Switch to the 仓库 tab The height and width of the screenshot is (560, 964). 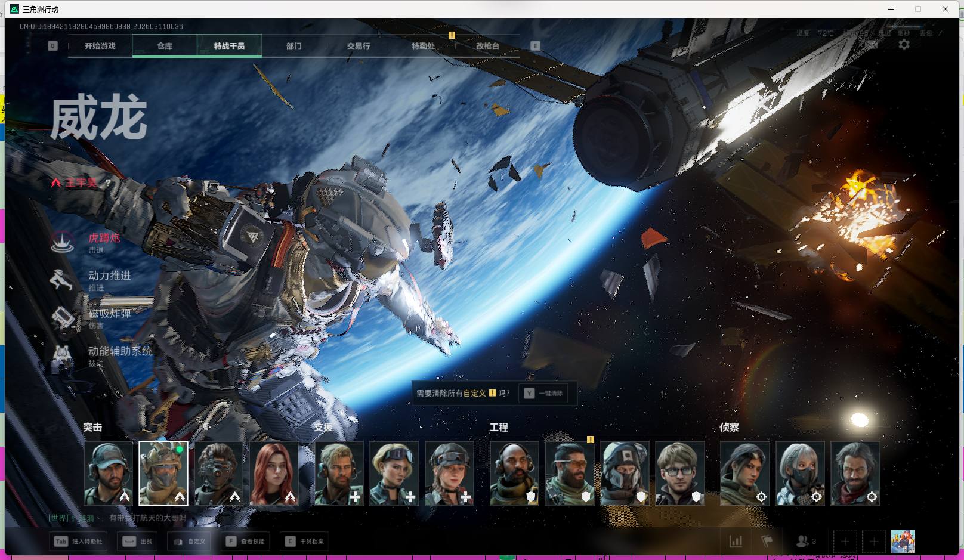[165, 46]
